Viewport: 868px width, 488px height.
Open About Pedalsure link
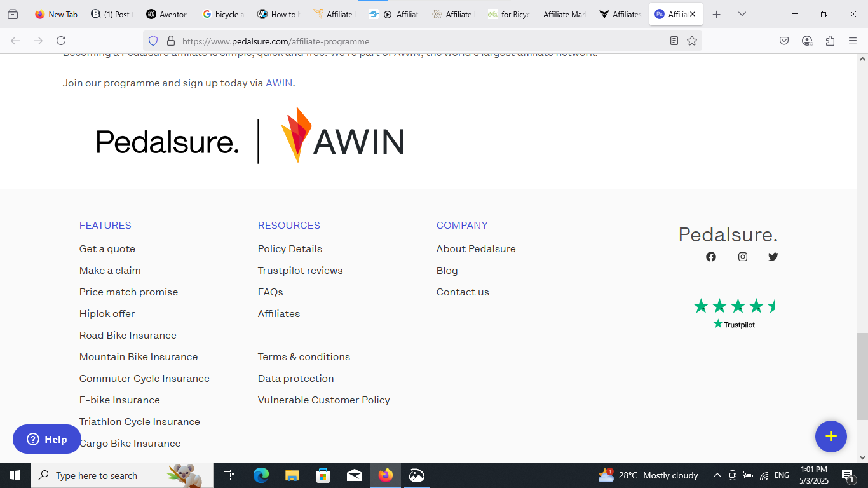[476, 249]
